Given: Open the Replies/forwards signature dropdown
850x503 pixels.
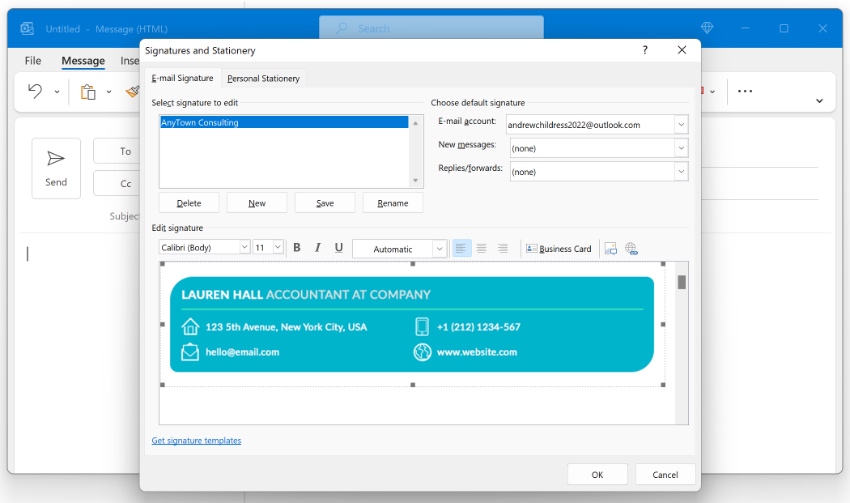Looking at the screenshot, I should (681, 172).
